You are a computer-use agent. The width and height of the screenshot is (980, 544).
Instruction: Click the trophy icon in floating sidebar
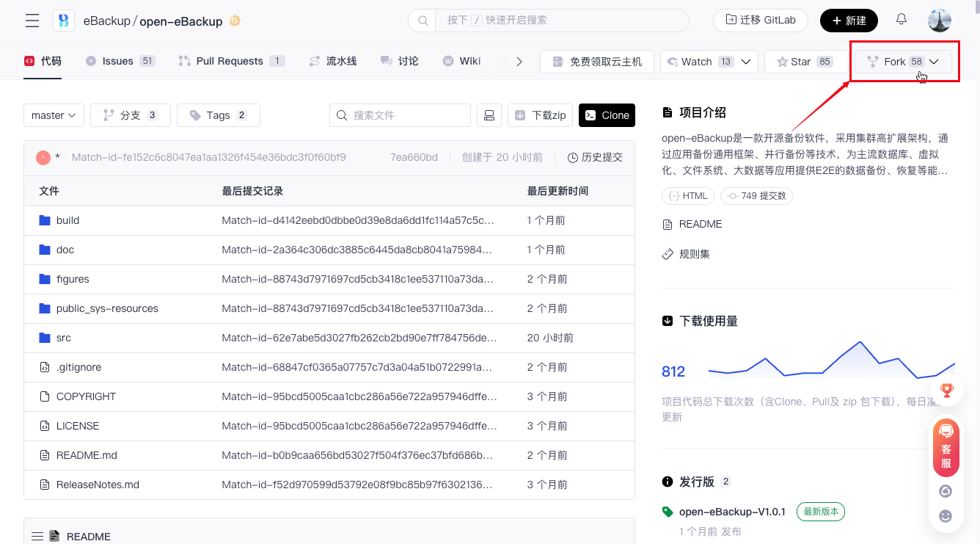(x=946, y=390)
